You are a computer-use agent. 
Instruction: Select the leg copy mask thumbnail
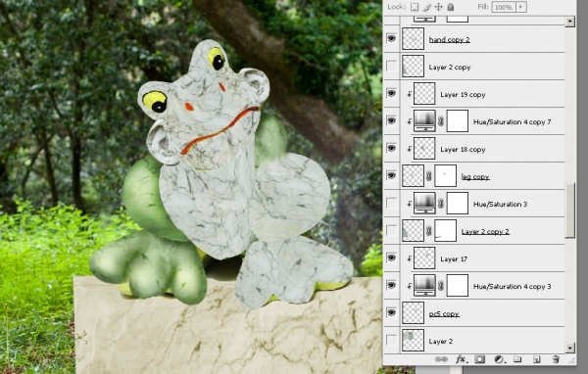(445, 175)
